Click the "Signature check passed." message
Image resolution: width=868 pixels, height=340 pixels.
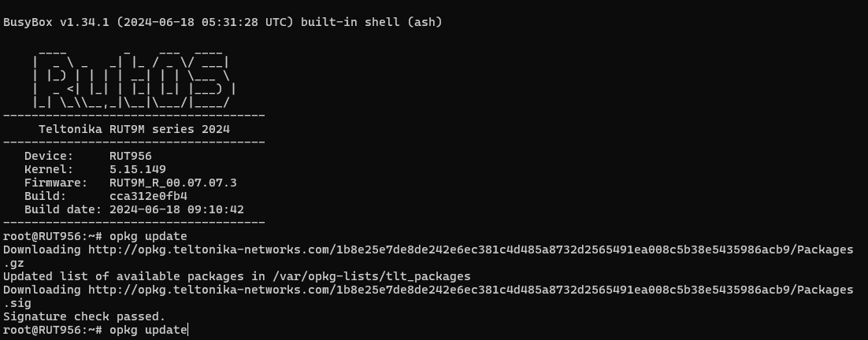[x=84, y=316]
